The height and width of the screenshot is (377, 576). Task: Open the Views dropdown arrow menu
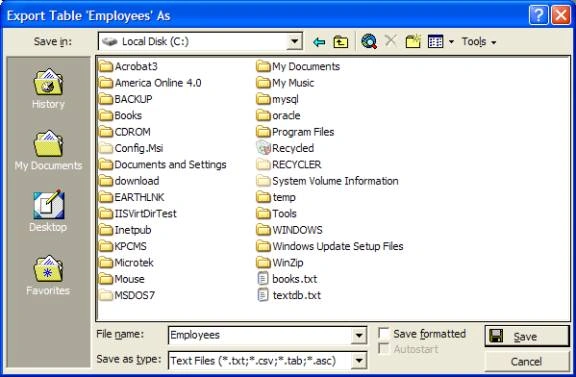451,42
